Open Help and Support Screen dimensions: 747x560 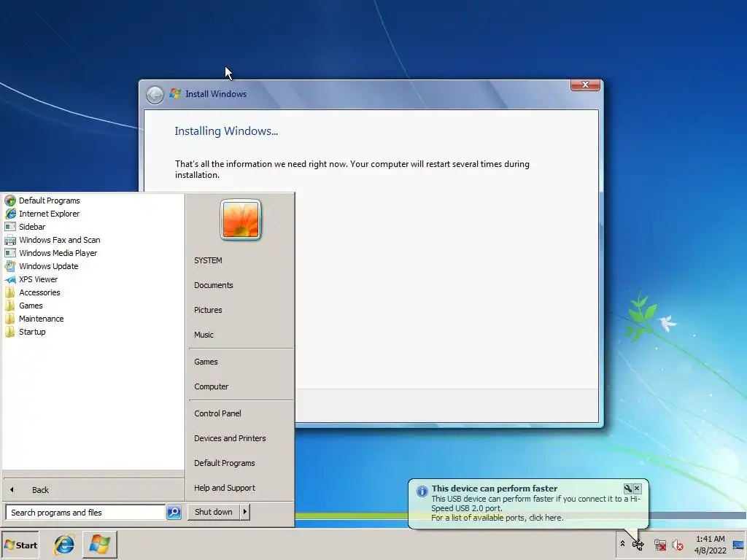coord(225,488)
